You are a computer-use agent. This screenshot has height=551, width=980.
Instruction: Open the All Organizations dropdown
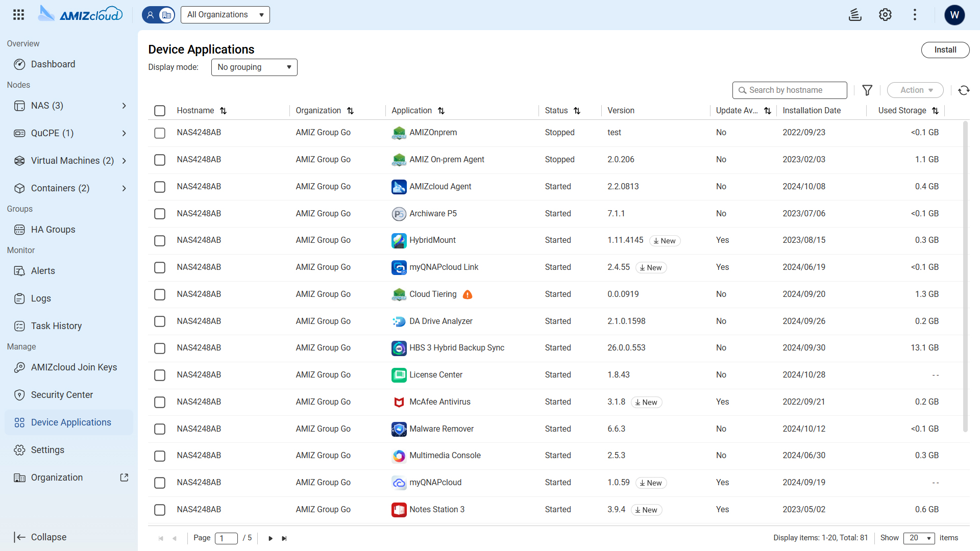tap(225, 15)
